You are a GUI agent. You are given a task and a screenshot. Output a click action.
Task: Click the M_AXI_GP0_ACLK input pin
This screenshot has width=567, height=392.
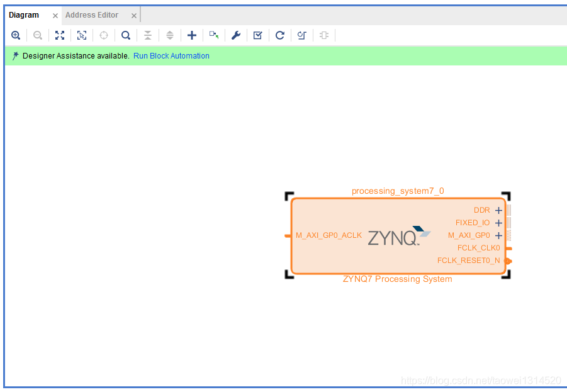coord(288,236)
